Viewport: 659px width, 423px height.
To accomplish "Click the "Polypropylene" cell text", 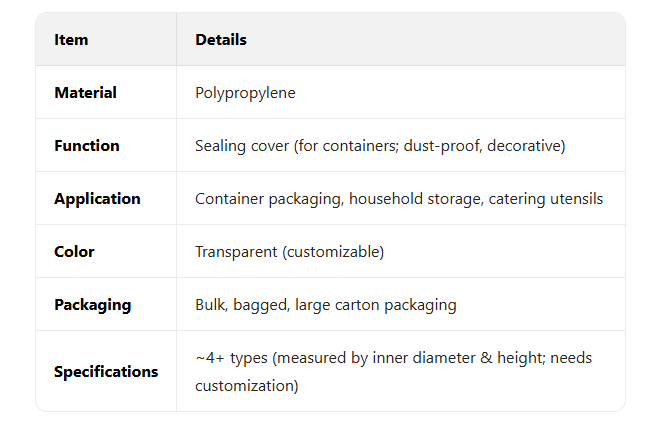I will tap(245, 93).
